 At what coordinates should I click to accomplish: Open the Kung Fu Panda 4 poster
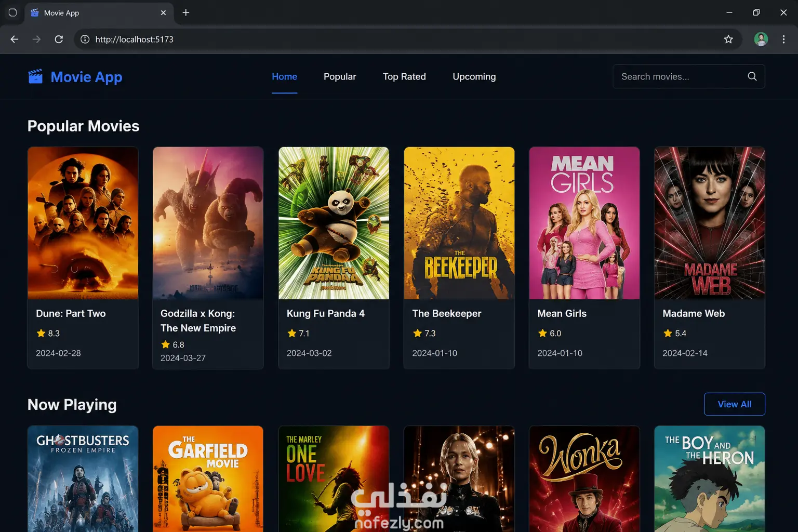pyautogui.click(x=334, y=223)
